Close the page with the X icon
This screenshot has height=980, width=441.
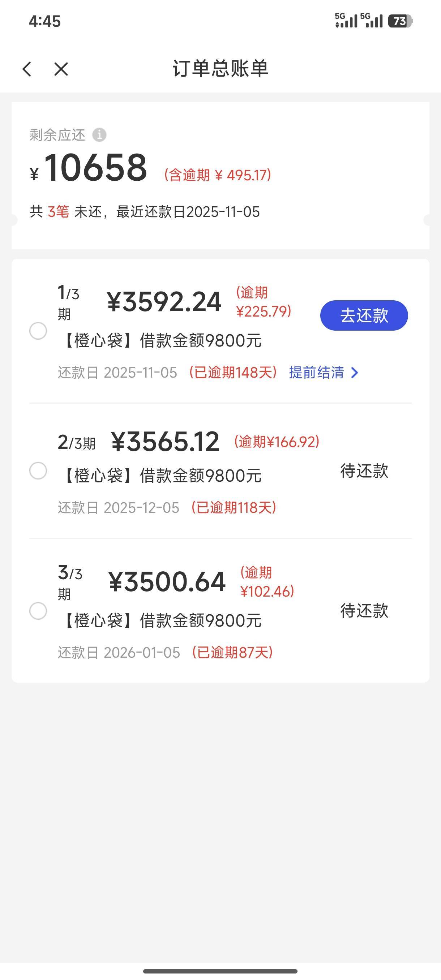point(61,69)
